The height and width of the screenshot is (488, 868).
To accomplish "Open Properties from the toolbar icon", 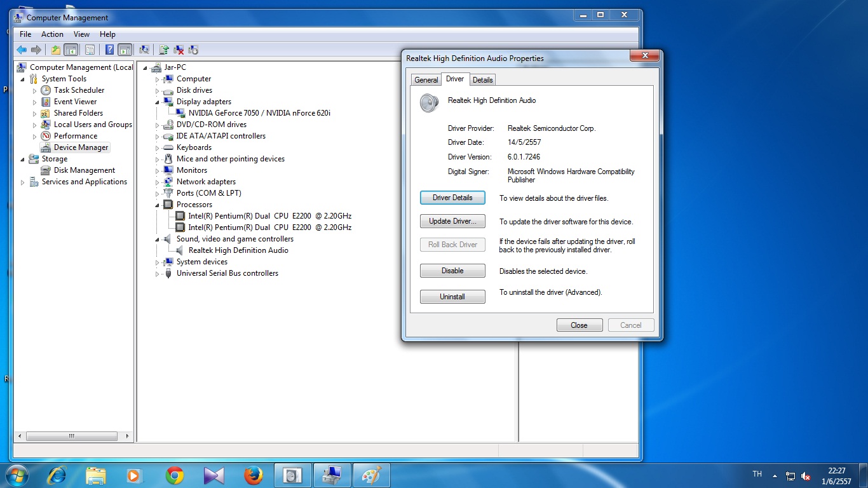I will (90, 50).
